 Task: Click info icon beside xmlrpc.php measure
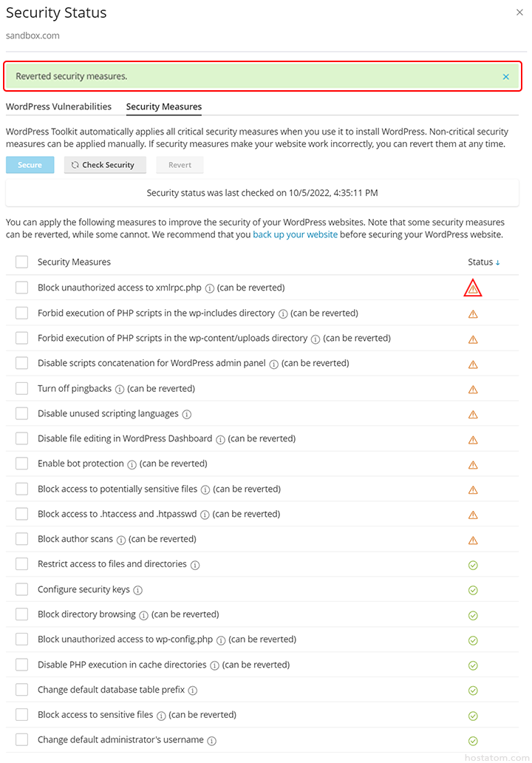[210, 288]
